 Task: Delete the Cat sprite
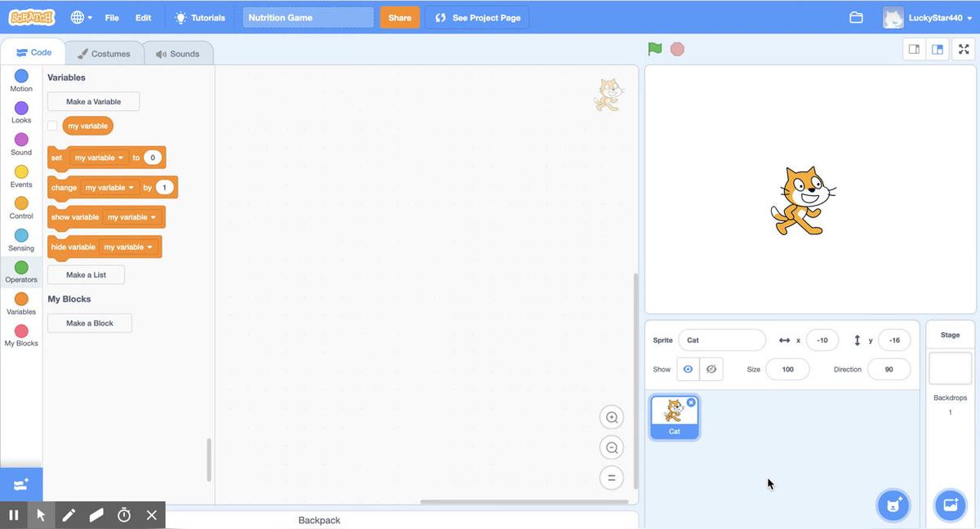click(691, 402)
